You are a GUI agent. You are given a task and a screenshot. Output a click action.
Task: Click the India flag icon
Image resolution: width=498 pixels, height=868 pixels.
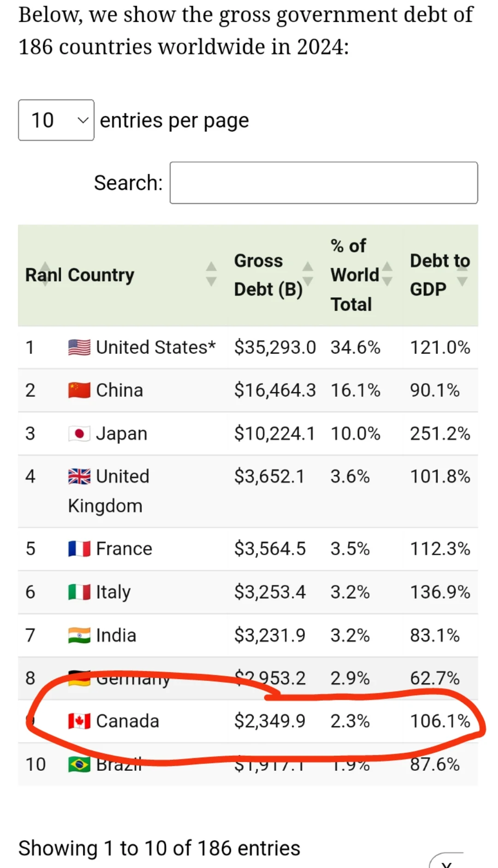point(79,635)
